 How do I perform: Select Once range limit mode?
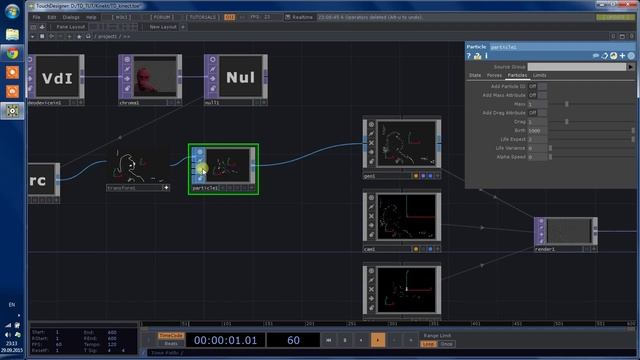[x=446, y=344]
